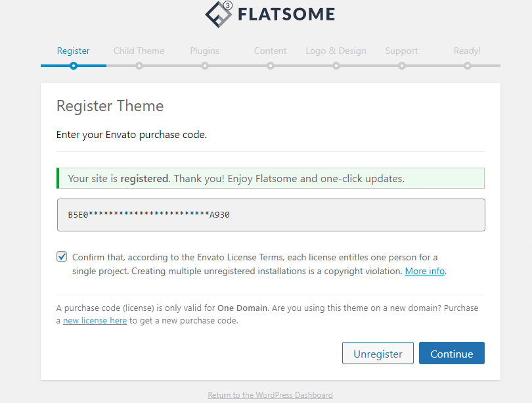Click the masked purchase code field
The height and width of the screenshot is (403, 532).
[x=270, y=214]
